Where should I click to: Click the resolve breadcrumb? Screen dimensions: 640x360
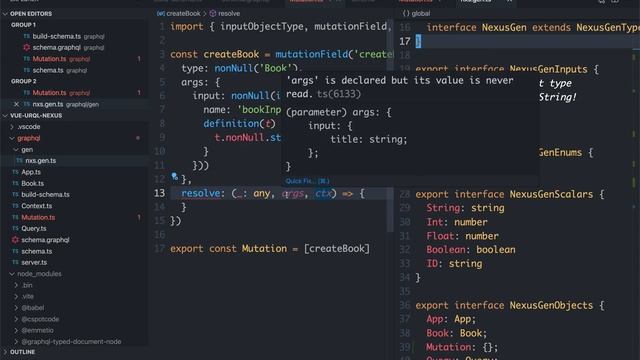coord(225,13)
